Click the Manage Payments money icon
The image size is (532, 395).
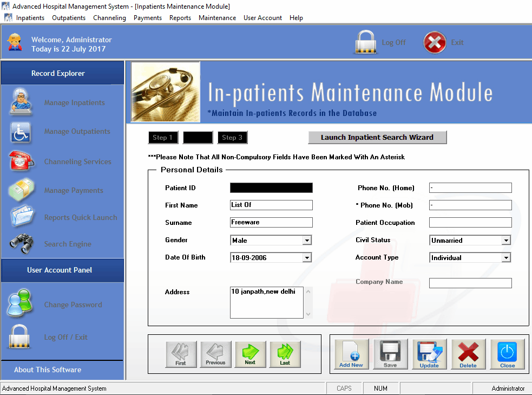click(21, 190)
